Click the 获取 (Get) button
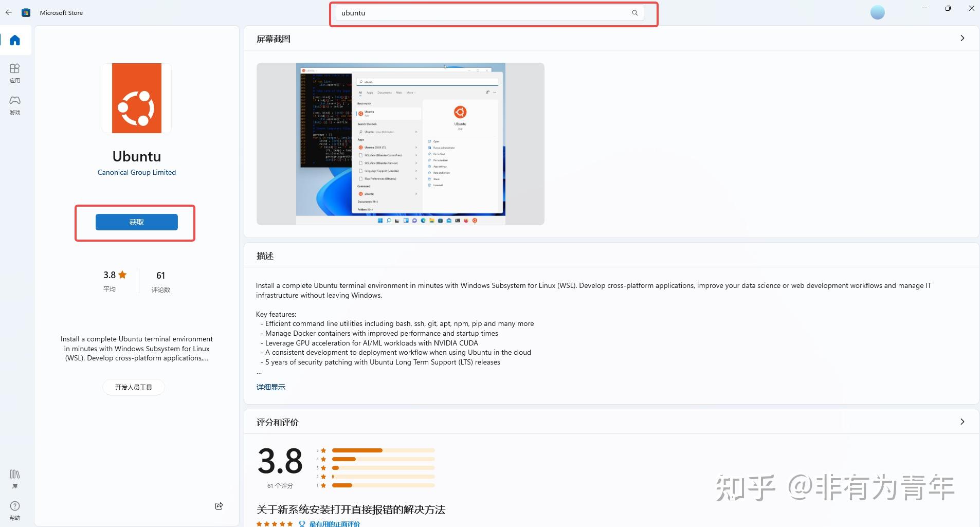 [x=136, y=222]
